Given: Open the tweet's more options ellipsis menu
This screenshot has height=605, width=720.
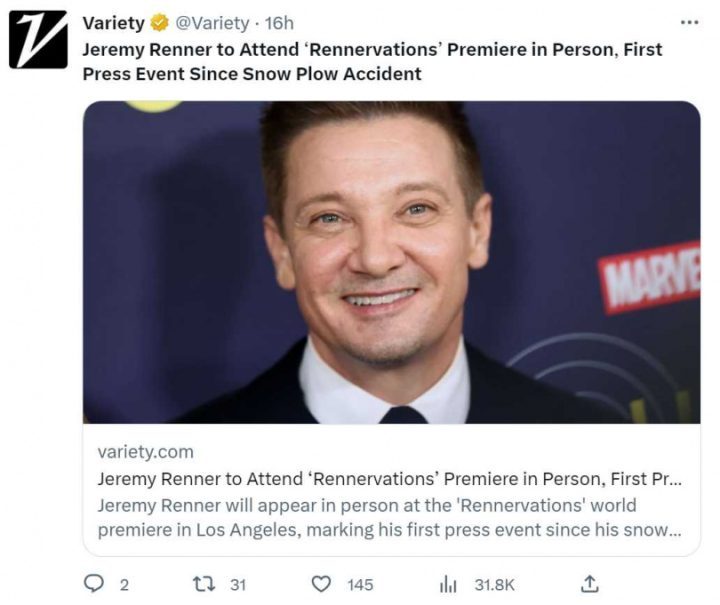Looking at the screenshot, I should [689, 22].
